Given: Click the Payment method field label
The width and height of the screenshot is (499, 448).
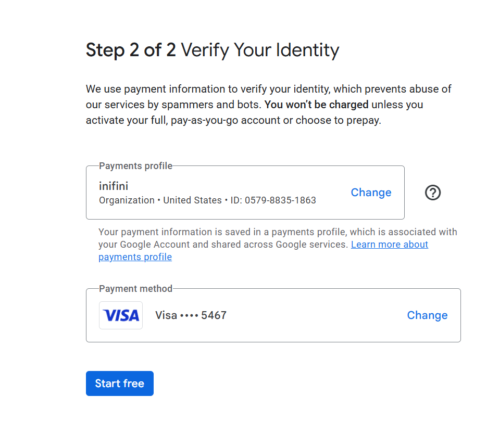Looking at the screenshot, I should point(135,288).
